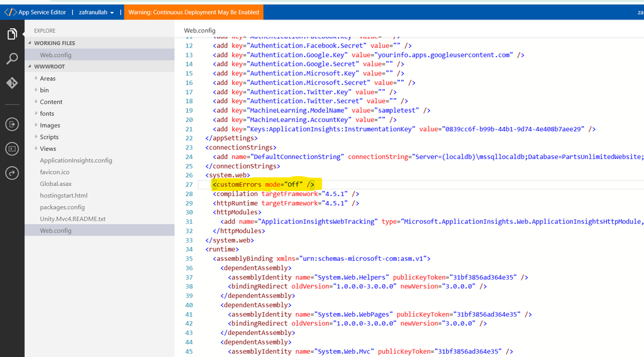This screenshot has width=644, height=357.
Task: Click the httpRuntime targetFramework line
Action: coord(286,203)
